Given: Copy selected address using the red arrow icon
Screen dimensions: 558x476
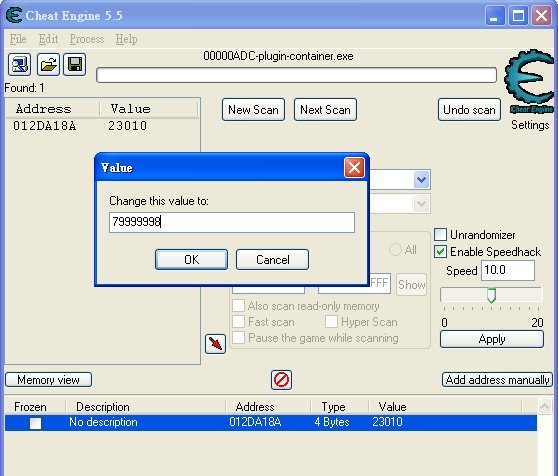Looking at the screenshot, I should 215,344.
